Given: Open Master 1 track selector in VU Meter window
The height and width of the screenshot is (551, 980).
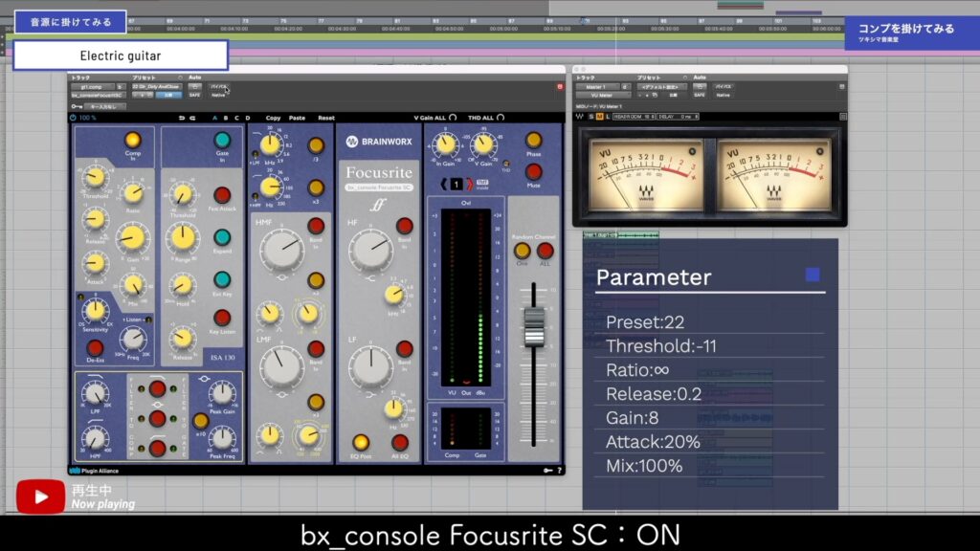Looking at the screenshot, I should click(598, 87).
